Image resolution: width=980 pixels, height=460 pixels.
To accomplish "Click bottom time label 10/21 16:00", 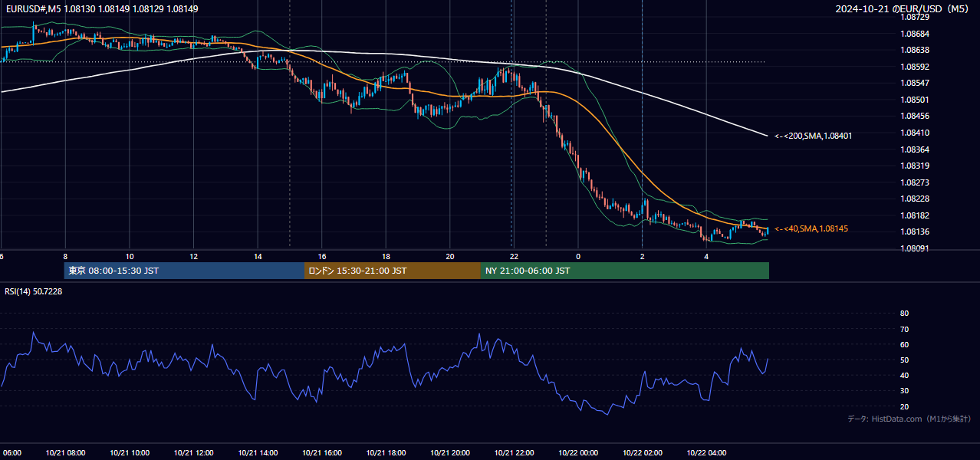I will [x=322, y=453].
